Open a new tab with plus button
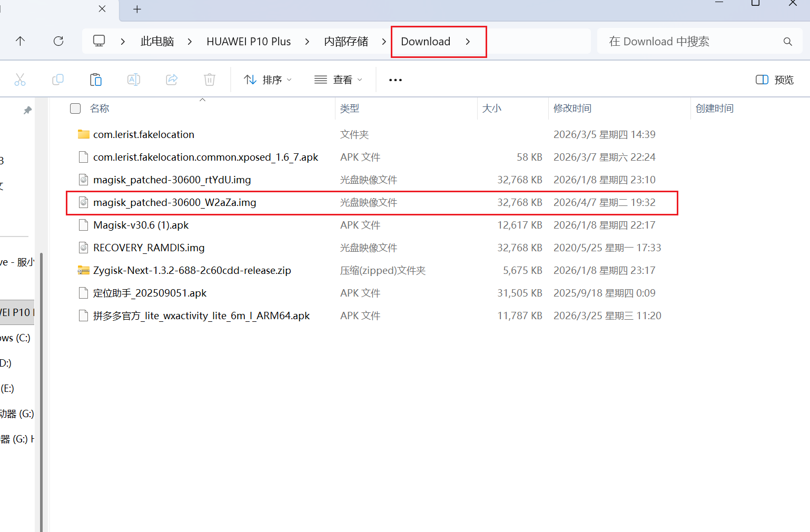The height and width of the screenshot is (532, 810). point(137,9)
